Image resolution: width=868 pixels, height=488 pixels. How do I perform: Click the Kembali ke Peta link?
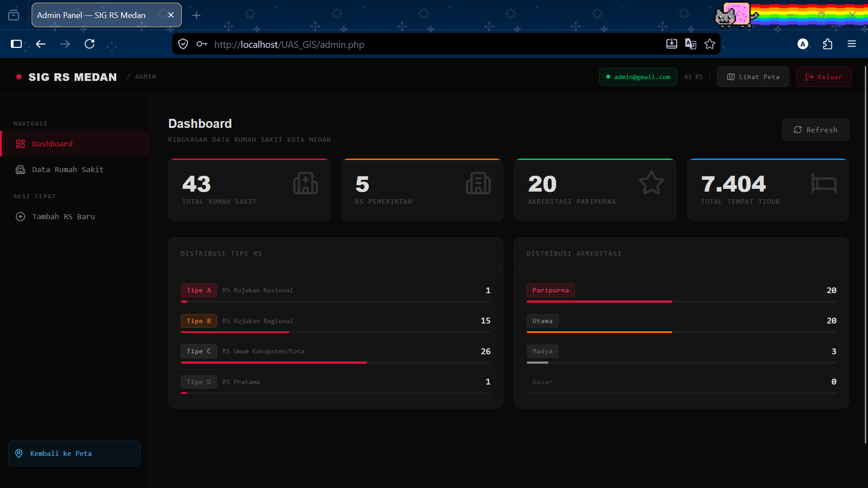[74, 453]
